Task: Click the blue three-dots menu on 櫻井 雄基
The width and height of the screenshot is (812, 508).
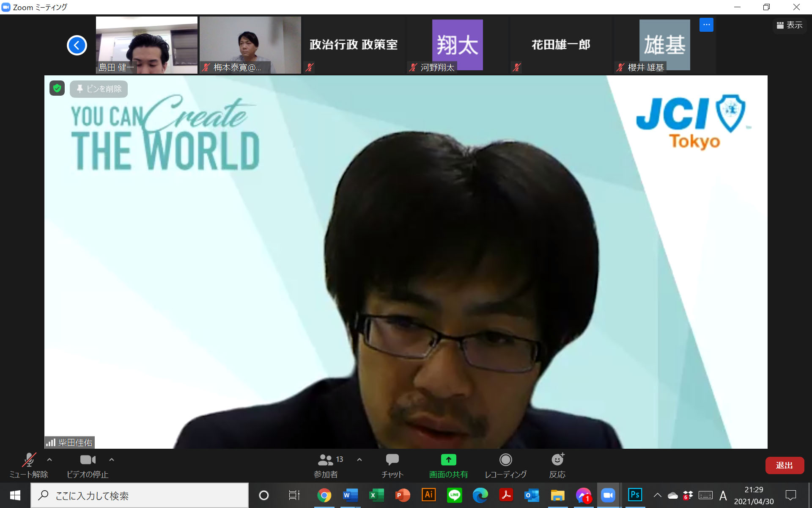Action: point(706,25)
